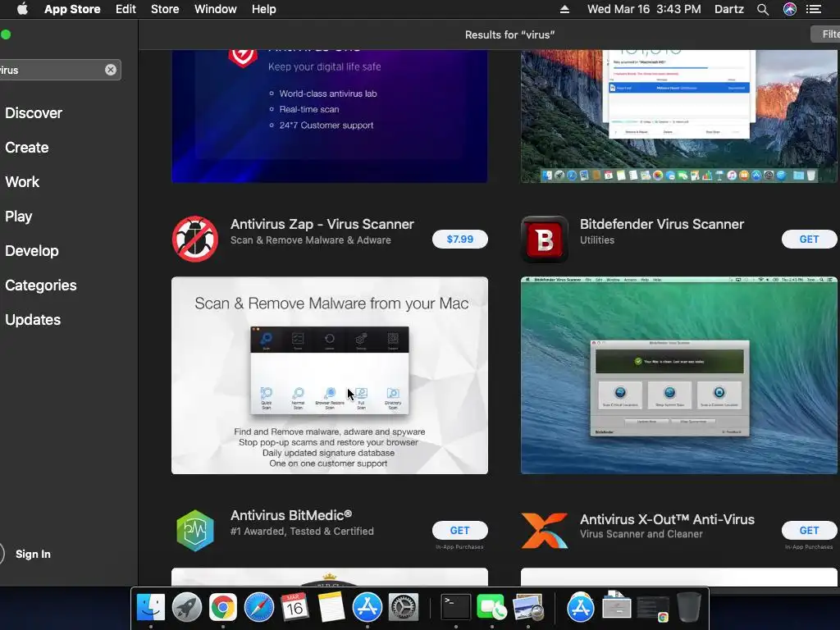
Task: Go to the Categories section
Action: pyautogui.click(x=41, y=285)
